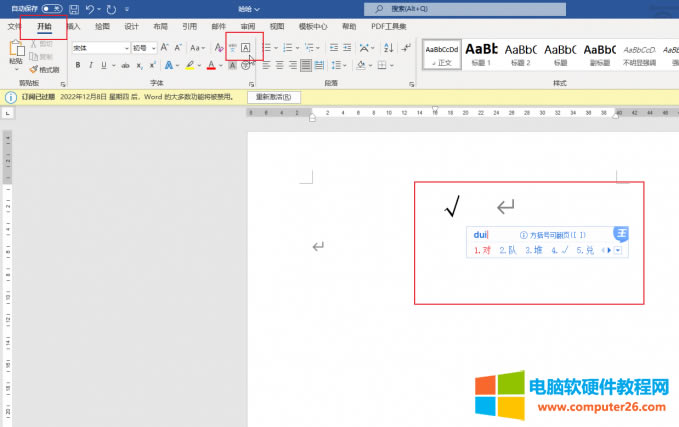This screenshot has width=679, height=427.
Task: Toggle Bold formatting
Action: click(77, 66)
